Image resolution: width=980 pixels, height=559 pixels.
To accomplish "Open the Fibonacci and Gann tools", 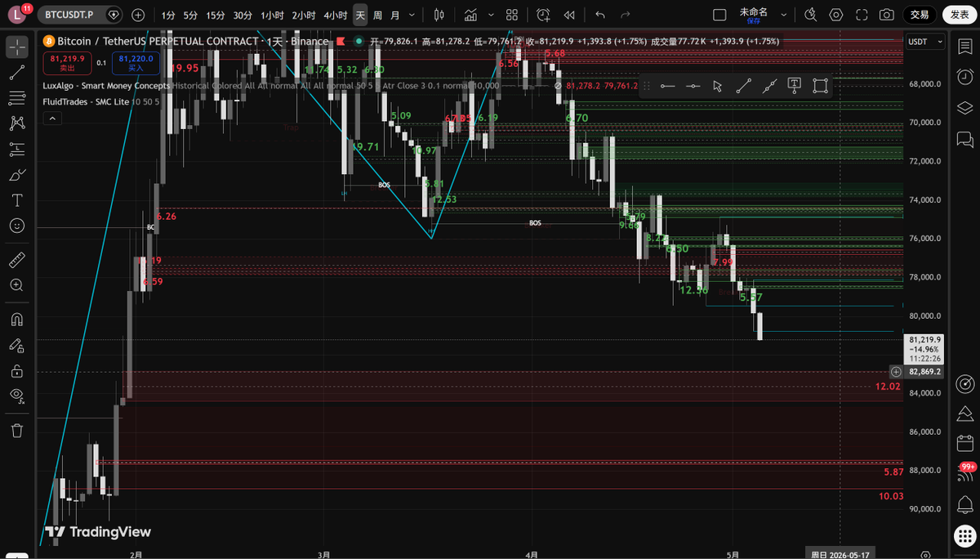I will click(x=16, y=98).
